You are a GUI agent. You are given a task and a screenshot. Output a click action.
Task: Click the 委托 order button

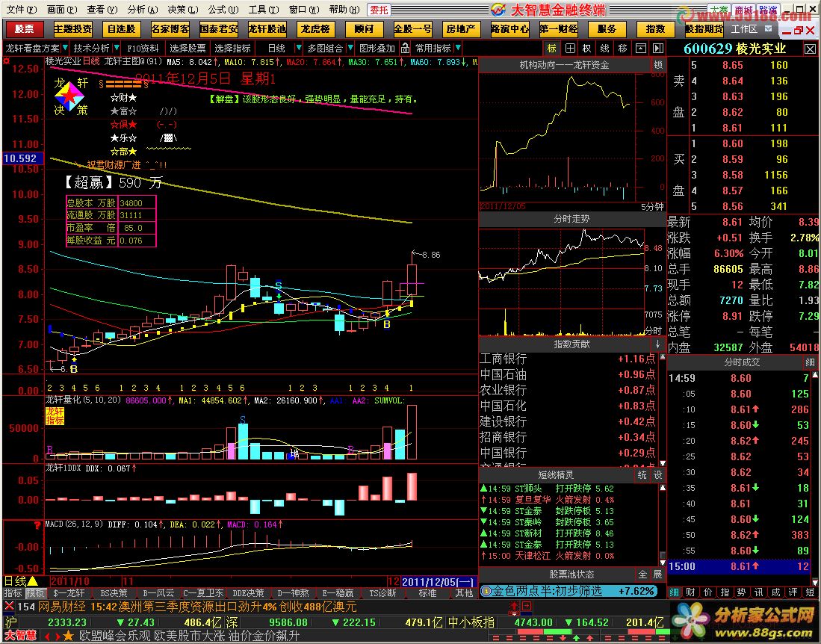click(x=379, y=10)
